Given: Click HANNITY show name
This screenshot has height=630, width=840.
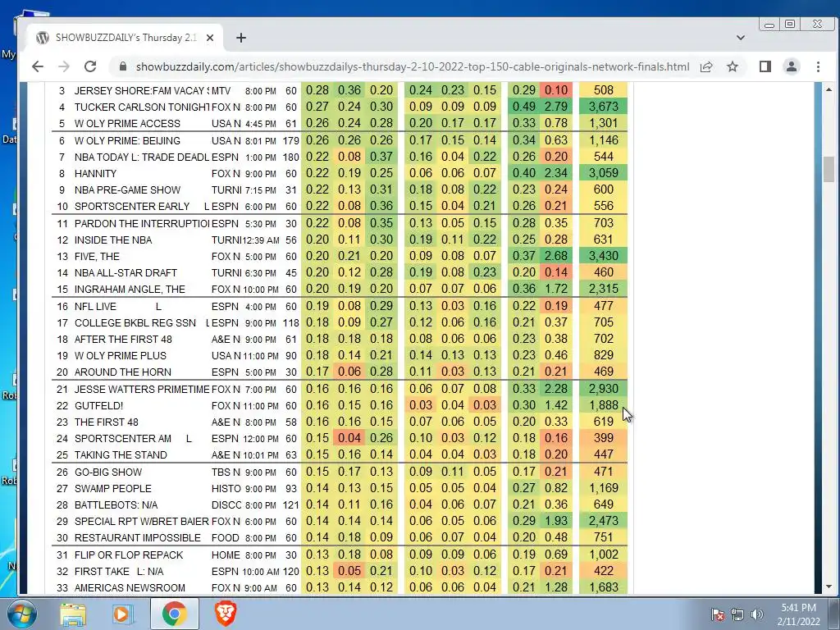Looking at the screenshot, I should pyautogui.click(x=95, y=174).
